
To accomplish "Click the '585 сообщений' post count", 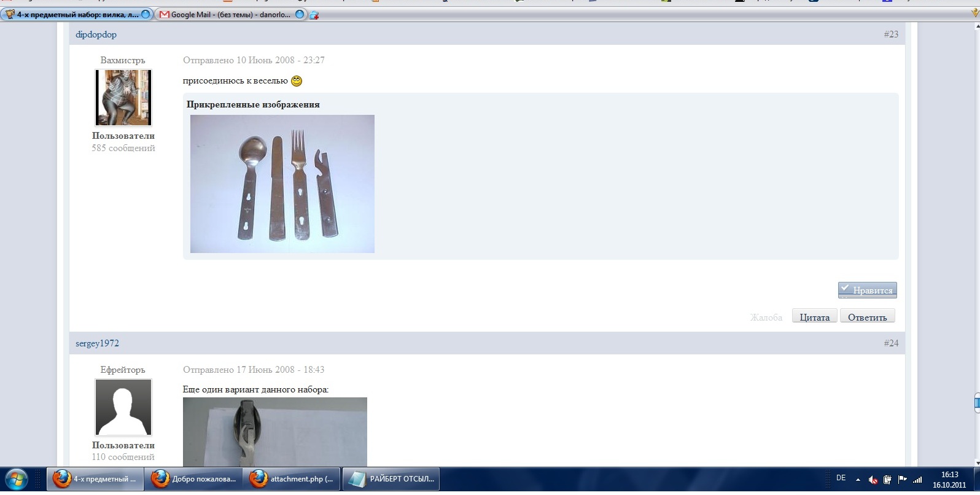I will pyautogui.click(x=123, y=148).
